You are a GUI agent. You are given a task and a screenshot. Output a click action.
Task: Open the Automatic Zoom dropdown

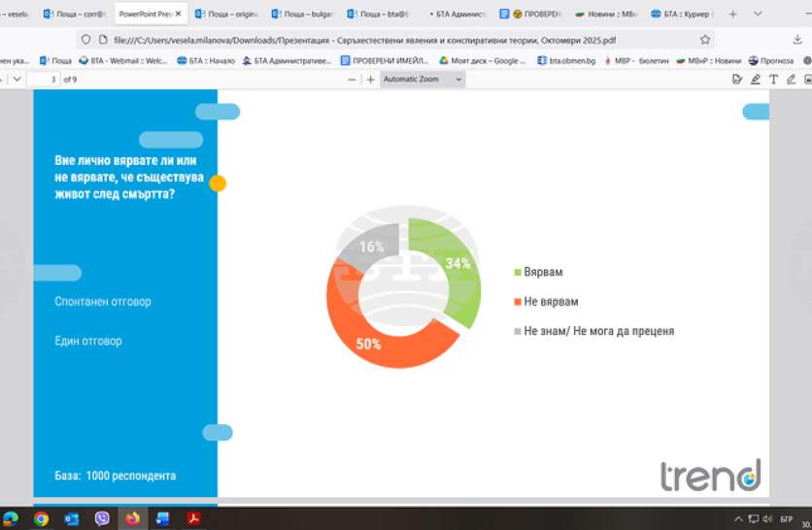(x=422, y=79)
